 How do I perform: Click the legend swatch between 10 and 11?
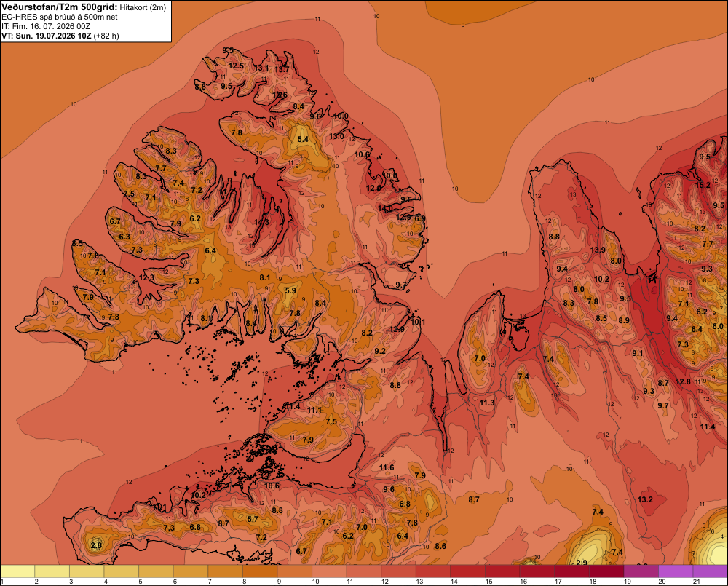point(329,571)
